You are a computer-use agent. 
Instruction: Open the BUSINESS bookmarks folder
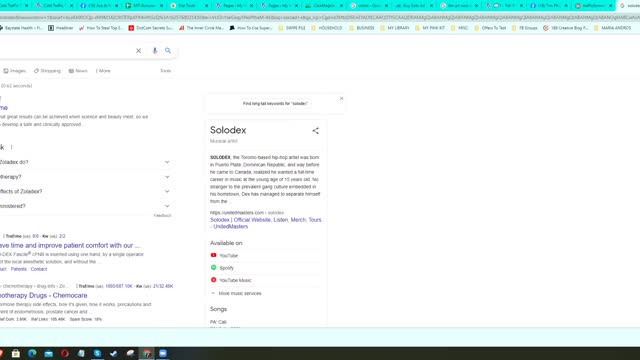pyautogui.click(x=362, y=28)
